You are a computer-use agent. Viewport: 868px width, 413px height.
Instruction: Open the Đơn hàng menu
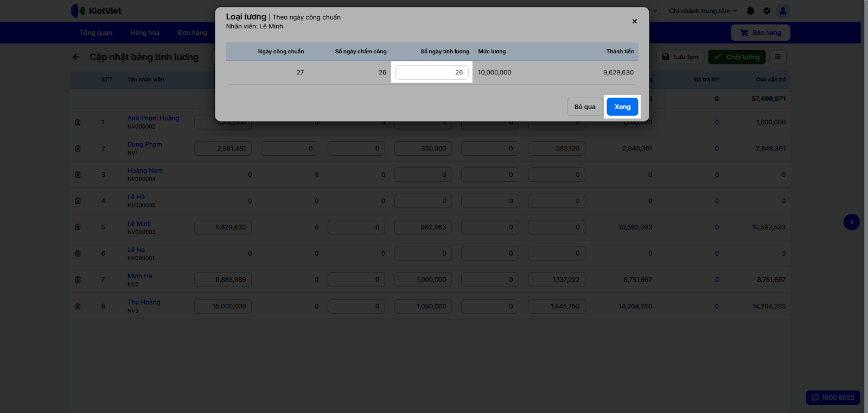coord(193,33)
